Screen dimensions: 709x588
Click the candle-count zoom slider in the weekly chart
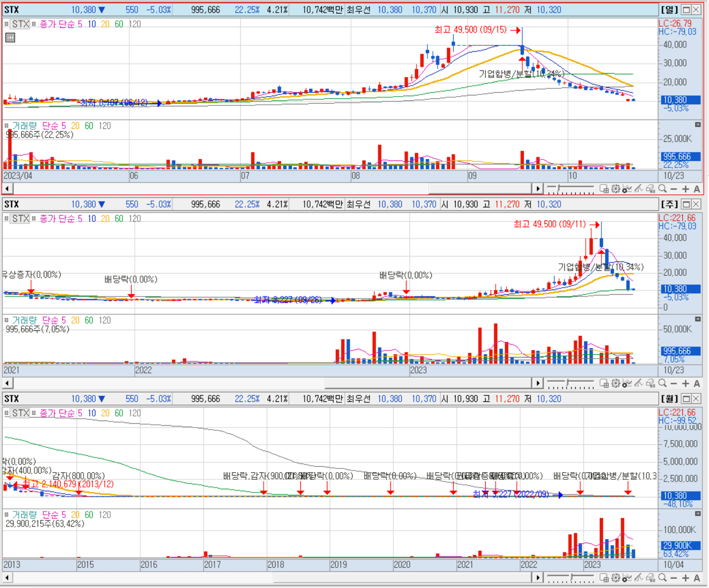[x=570, y=383]
